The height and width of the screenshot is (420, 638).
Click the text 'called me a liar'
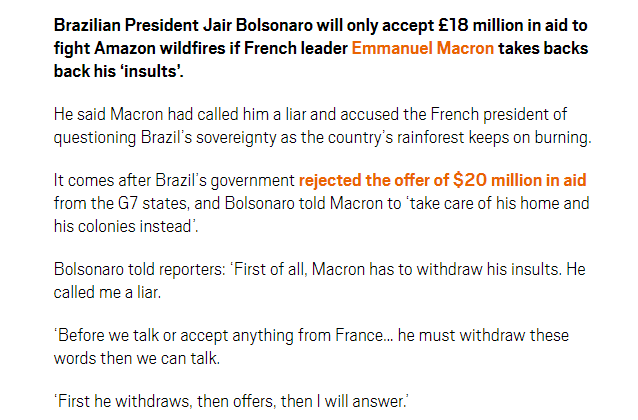point(107,292)
